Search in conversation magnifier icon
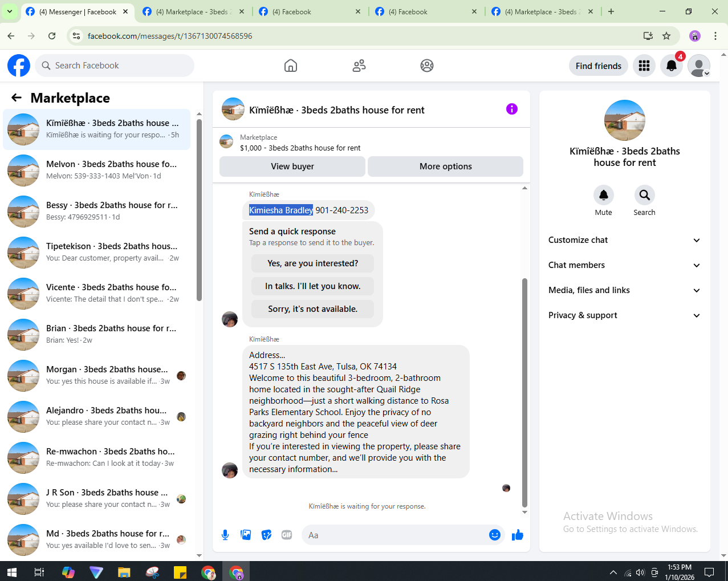 tap(644, 195)
